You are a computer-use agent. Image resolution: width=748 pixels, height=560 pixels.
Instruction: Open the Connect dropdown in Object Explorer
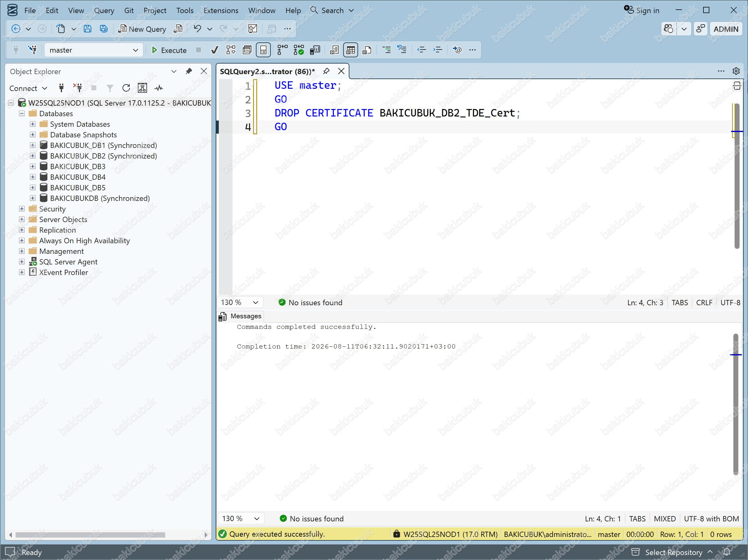(28, 88)
